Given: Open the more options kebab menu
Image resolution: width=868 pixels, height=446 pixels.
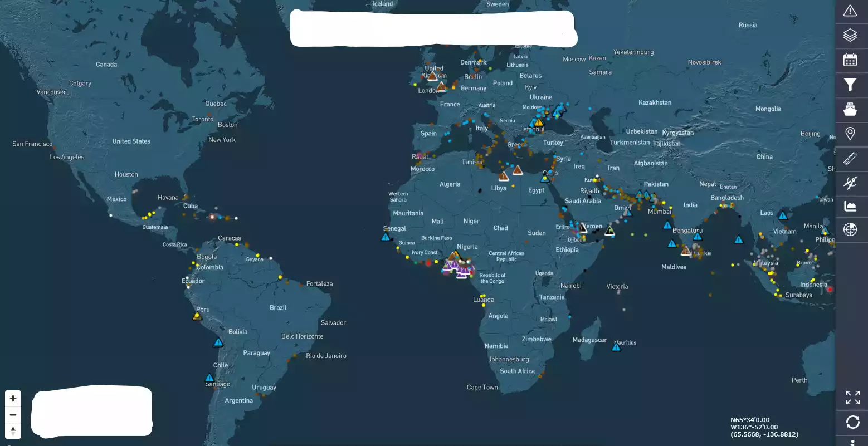Looking at the screenshot, I should pos(852,442).
